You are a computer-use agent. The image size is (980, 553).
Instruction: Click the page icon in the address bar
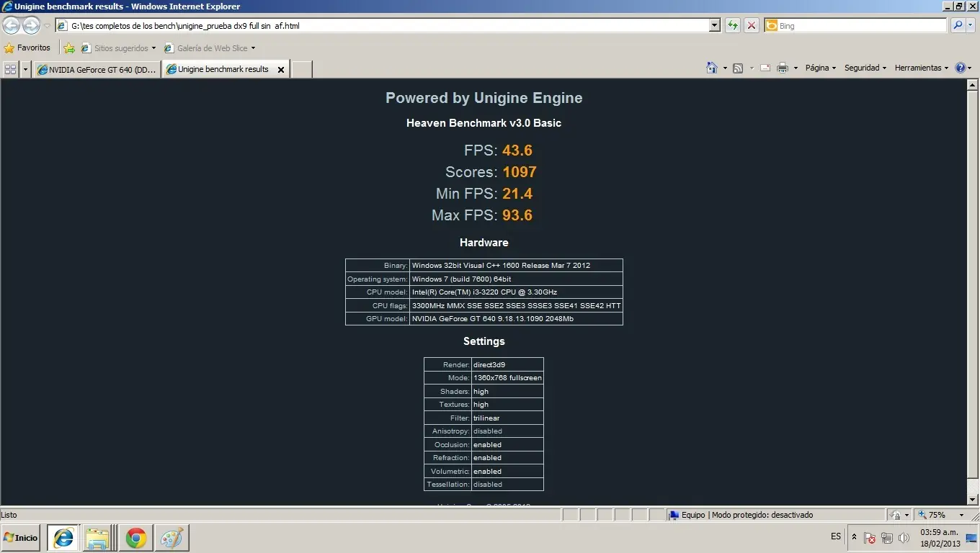[63, 26]
